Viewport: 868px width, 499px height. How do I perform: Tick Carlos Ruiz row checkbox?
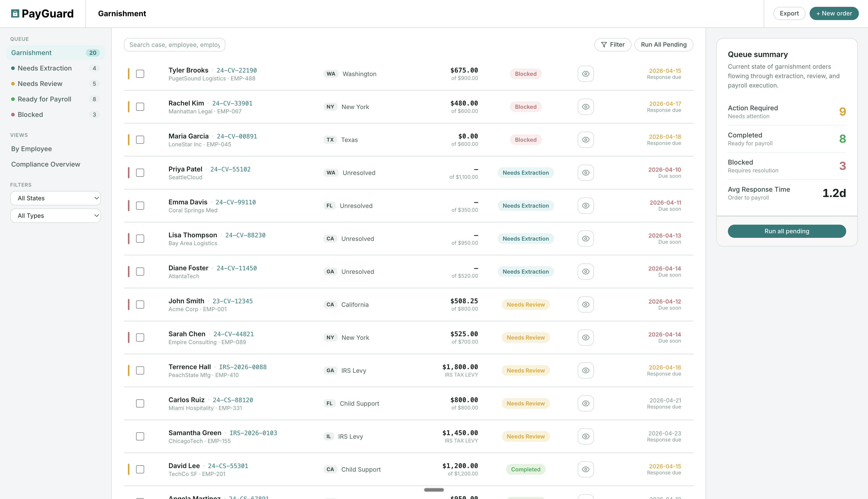140,403
